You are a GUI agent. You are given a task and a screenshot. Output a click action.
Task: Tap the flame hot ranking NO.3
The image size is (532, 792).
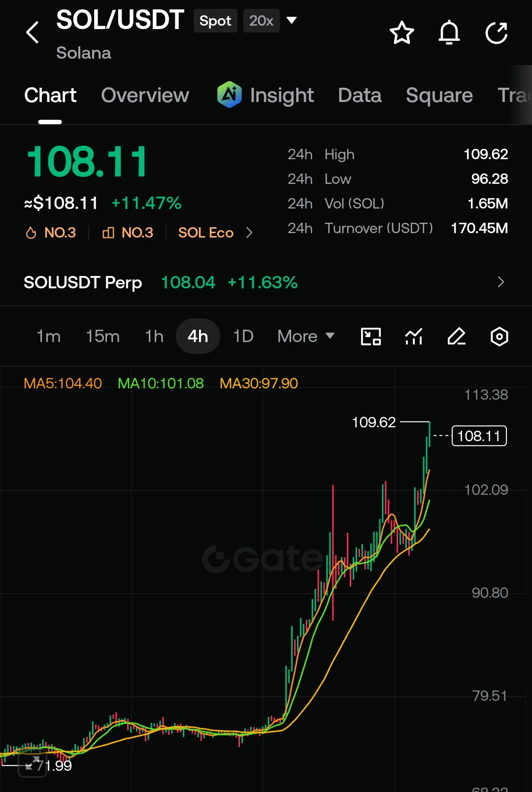pyautogui.click(x=51, y=233)
